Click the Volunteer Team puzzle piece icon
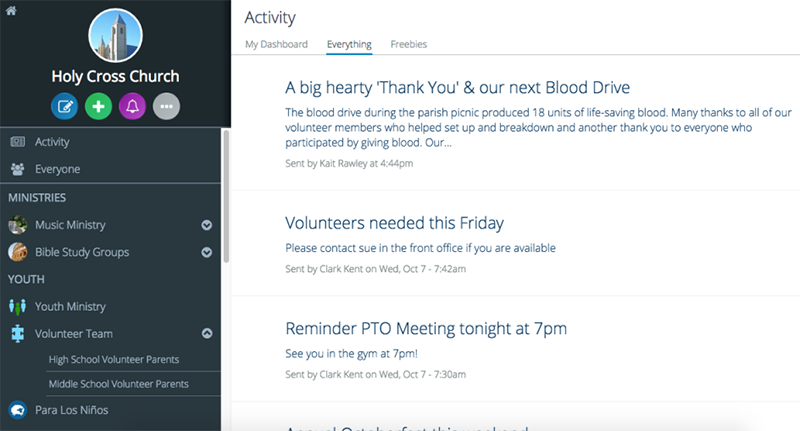800x431 pixels. (x=17, y=333)
